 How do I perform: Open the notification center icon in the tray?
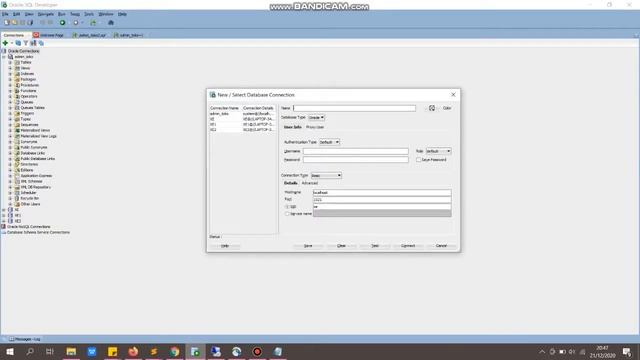coord(627,352)
